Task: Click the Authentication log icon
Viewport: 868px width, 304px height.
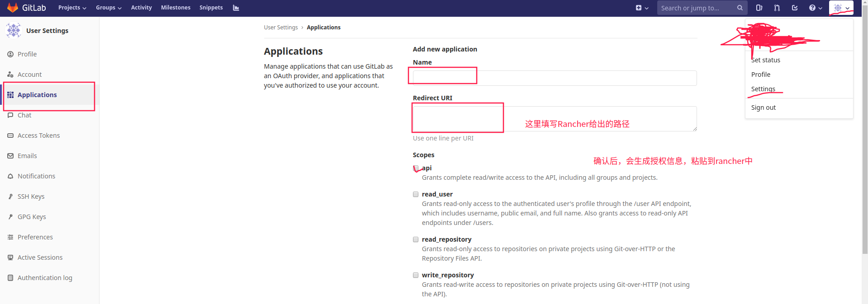Action: 10,278
